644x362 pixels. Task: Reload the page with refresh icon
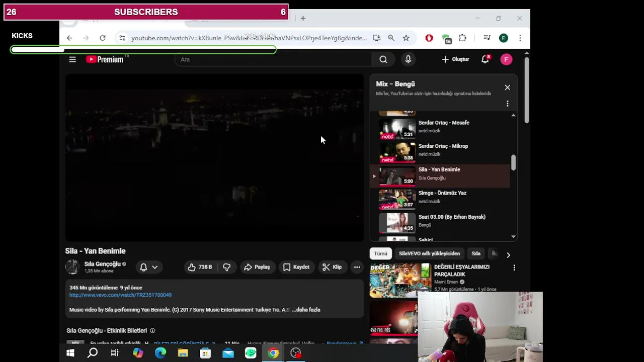point(103,38)
